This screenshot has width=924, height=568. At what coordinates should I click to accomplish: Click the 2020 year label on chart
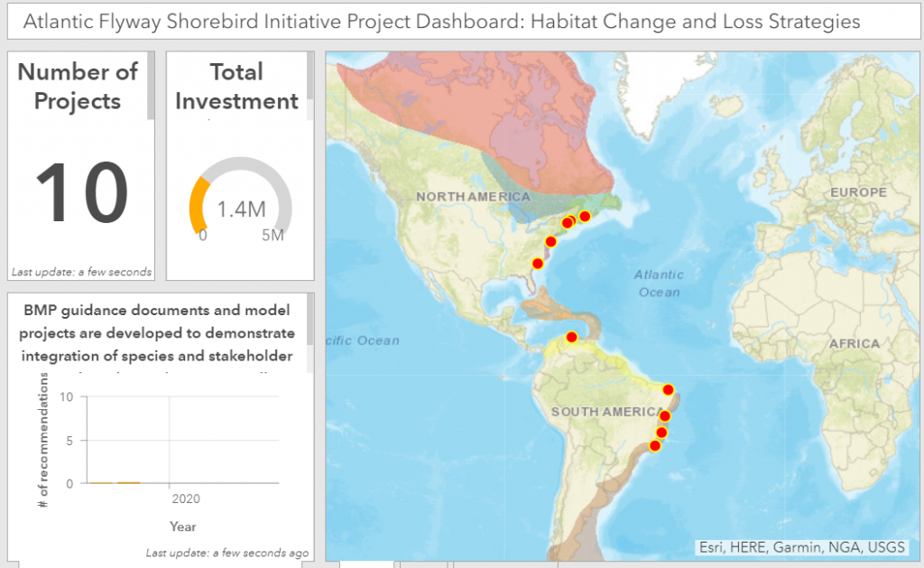pos(186,499)
